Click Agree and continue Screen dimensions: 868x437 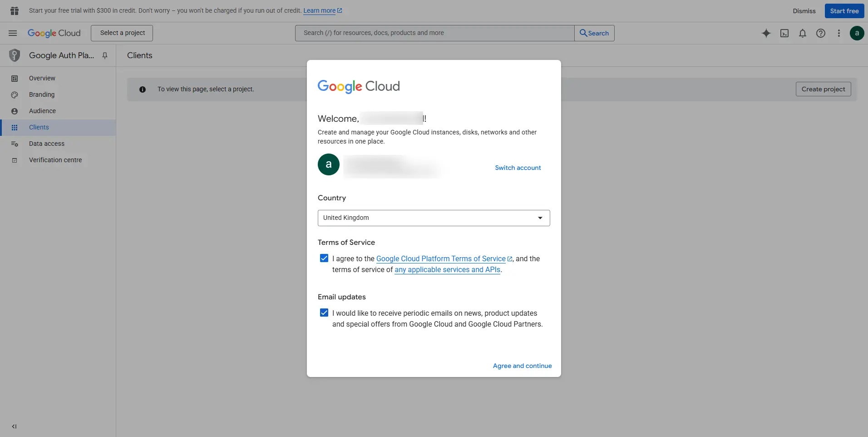pos(523,366)
